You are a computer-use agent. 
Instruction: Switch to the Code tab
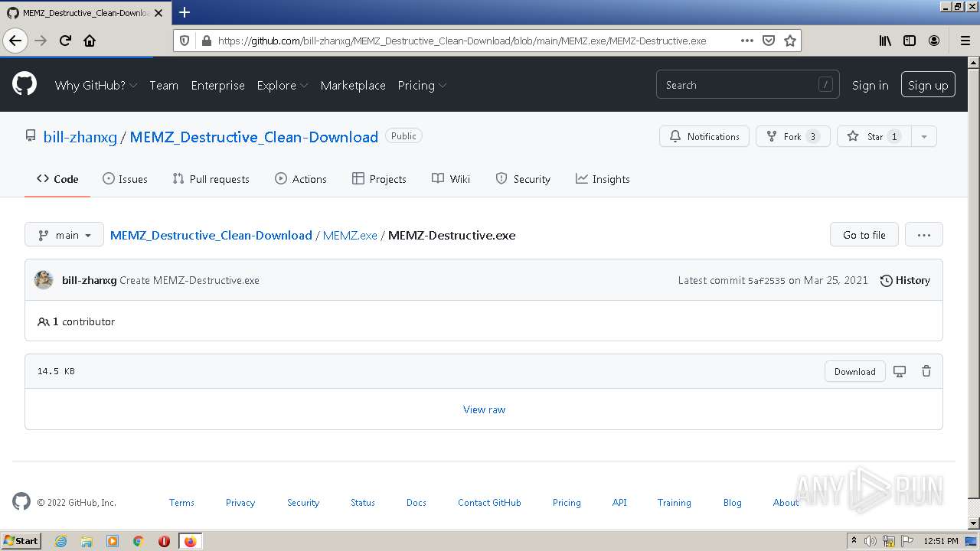57,179
